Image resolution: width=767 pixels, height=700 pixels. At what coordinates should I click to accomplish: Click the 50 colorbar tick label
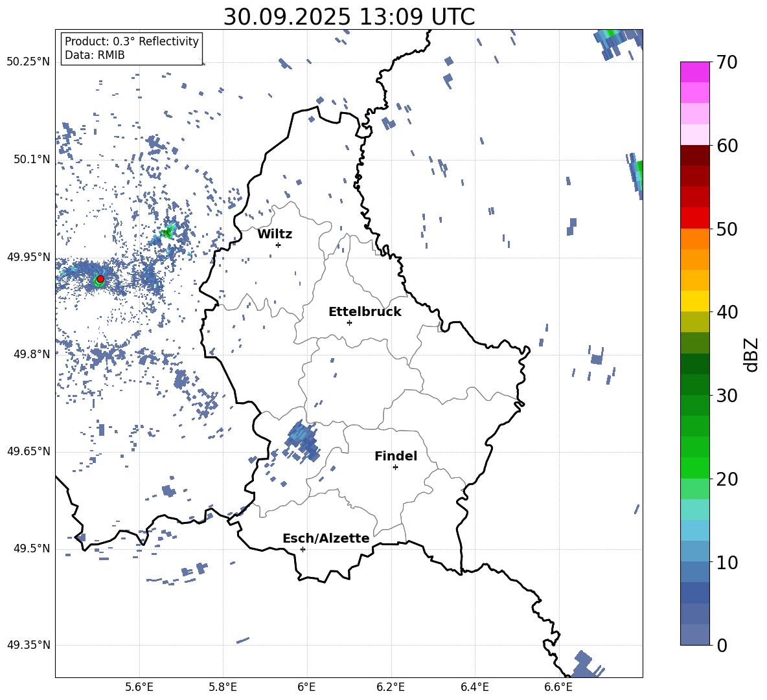tap(726, 229)
